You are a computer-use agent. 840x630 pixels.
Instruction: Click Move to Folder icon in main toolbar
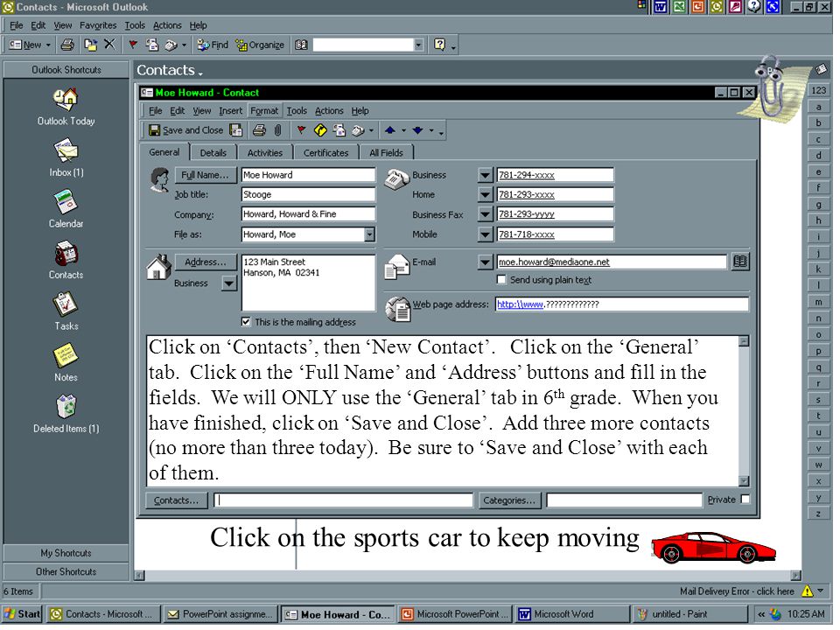pyautogui.click(x=90, y=45)
